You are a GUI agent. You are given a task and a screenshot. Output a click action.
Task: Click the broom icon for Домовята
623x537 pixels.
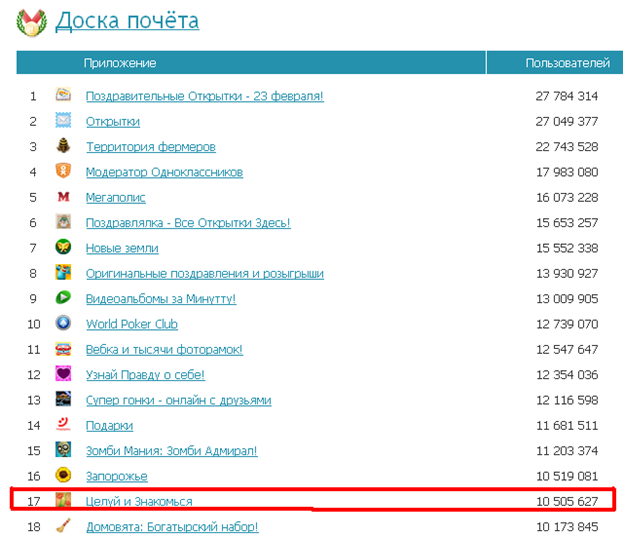pos(63,525)
